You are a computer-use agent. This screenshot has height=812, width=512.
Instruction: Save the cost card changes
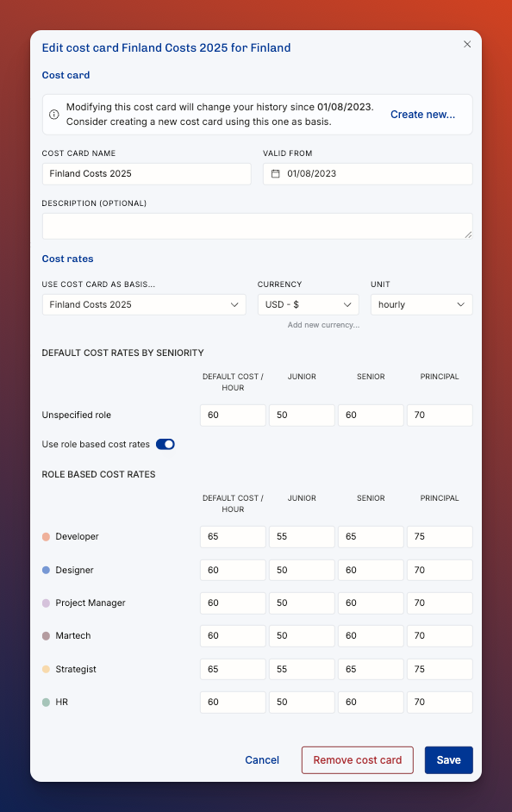point(449,759)
